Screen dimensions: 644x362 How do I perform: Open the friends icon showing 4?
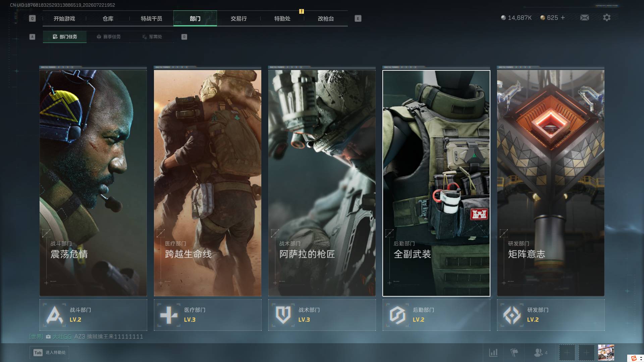pos(540,353)
